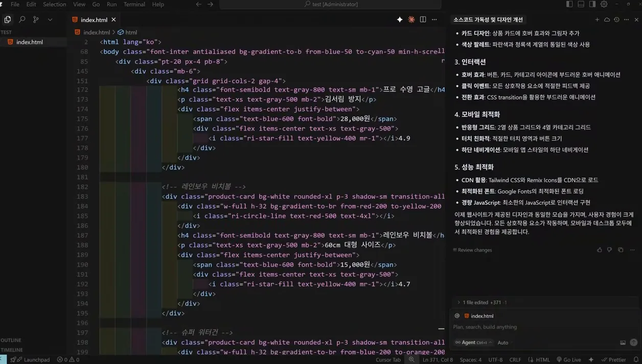
Task: Open the Terminal menu
Action: point(134,4)
